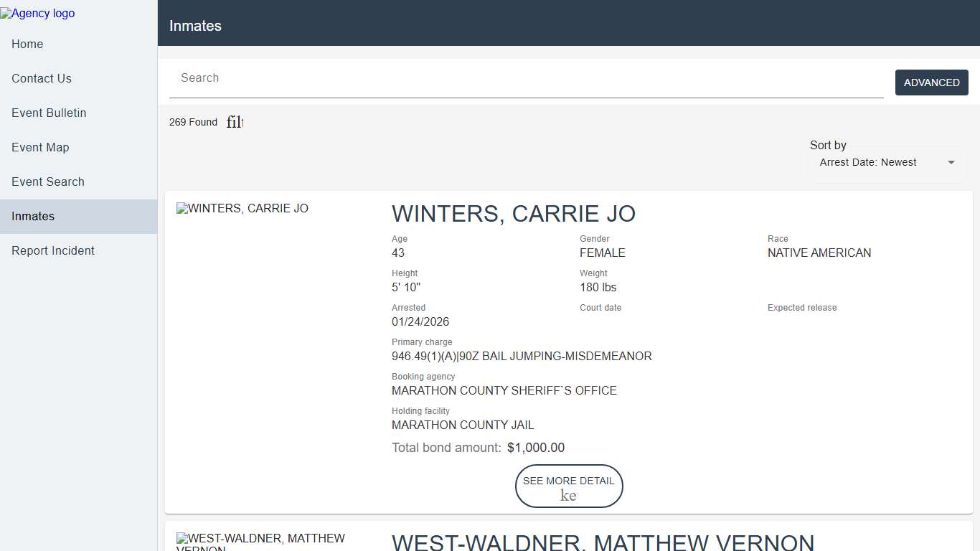Expand more details for Carrie Jo Winters
Viewport: 980px width, 551px height.
pos(569,486)
